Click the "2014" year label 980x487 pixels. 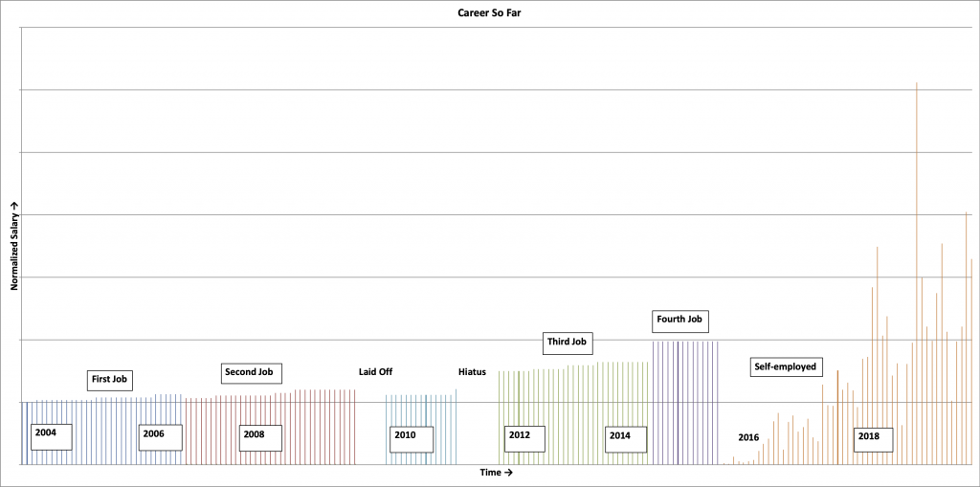tap(626, 439)
